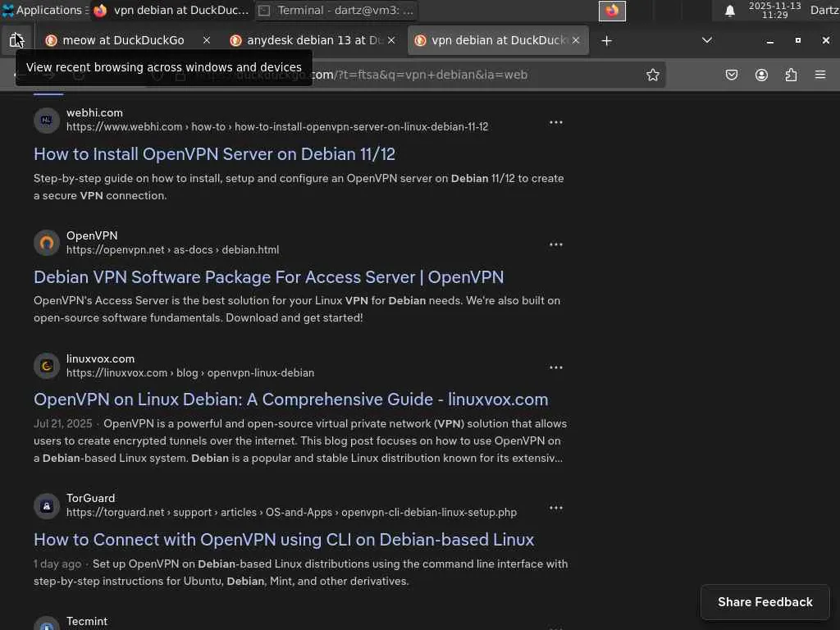Screen dimensions: 840x630
Task: Open Debian VPN Software Package For Access Server link
Action: [268, 277]
